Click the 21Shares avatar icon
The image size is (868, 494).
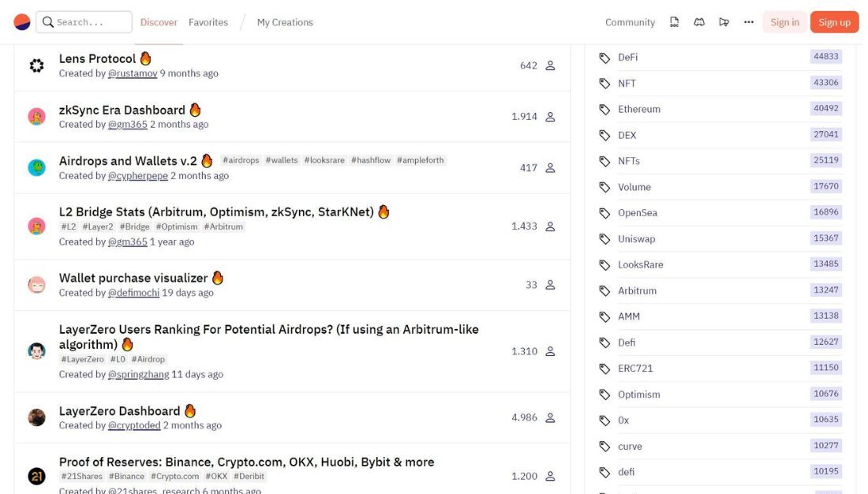pos(36,476)
